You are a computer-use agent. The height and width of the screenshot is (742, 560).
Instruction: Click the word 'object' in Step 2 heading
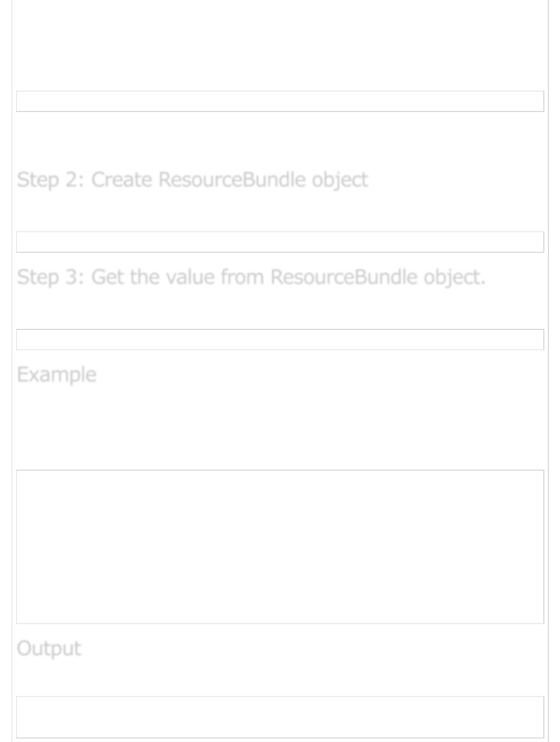pyautogui.click(x=340, y=180)
